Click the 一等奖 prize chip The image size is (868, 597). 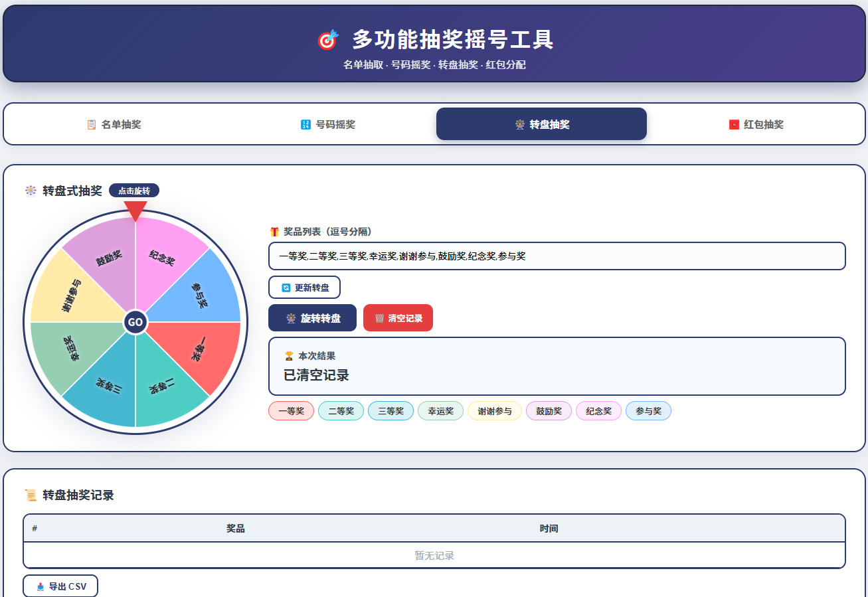click(291, 411)
